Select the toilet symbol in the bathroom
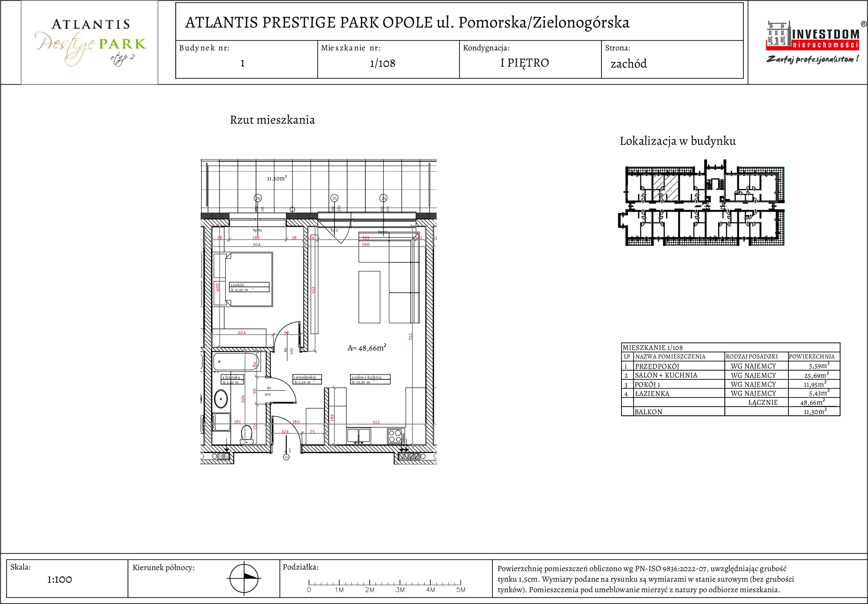868x604 pixels. [x=247, y=435]
